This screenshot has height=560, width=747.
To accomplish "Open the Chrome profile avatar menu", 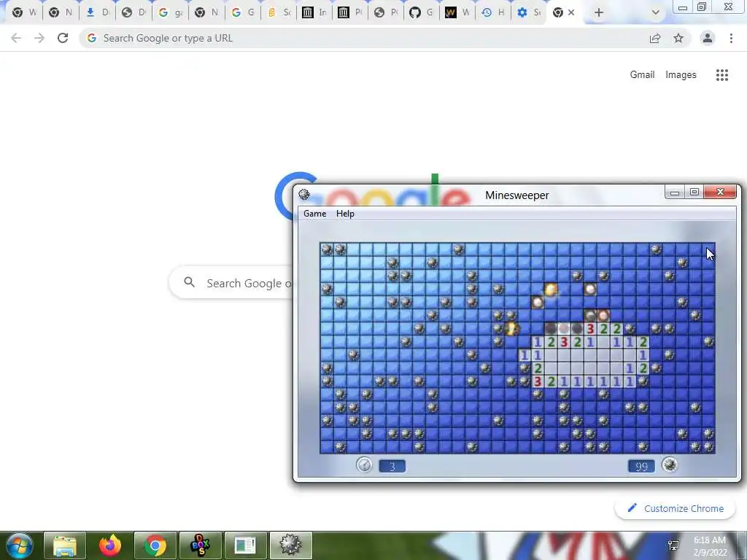I will click(708, 38).
